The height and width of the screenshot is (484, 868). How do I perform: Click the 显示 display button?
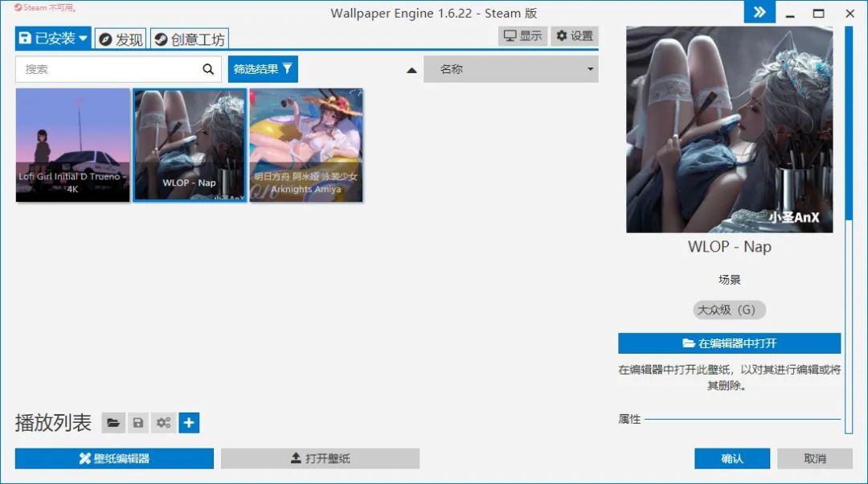point(522,36)
